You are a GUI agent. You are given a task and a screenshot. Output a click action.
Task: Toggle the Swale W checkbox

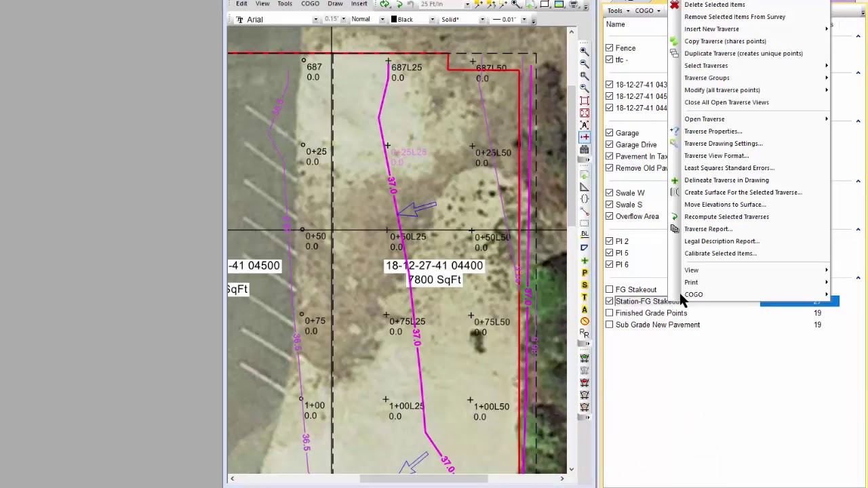pos(609,193)
